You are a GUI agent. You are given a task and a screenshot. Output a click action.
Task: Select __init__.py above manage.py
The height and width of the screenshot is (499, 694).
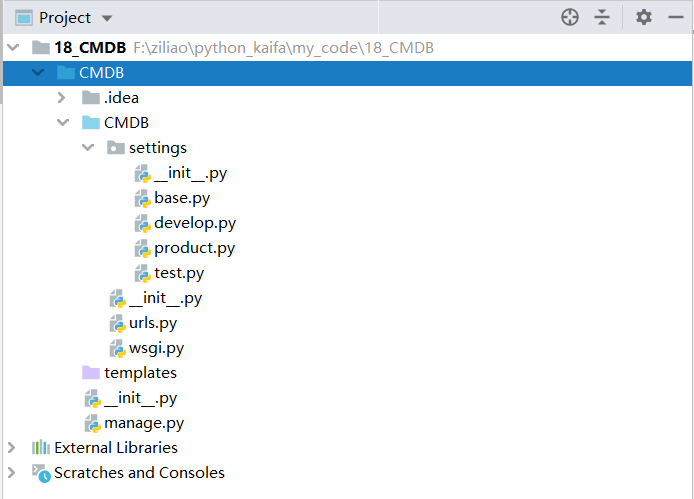coord(141,398)
